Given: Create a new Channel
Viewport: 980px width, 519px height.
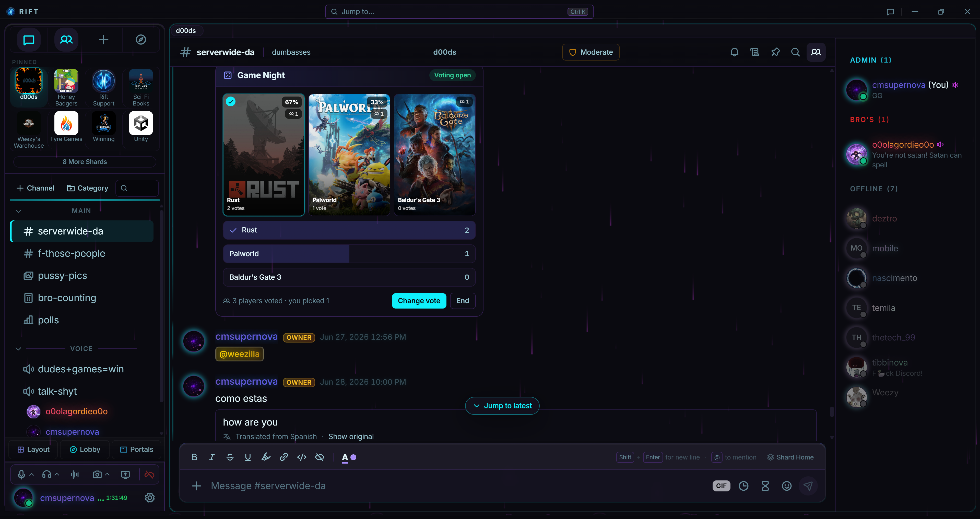Looking at the screenshot, I should [36, 188].
